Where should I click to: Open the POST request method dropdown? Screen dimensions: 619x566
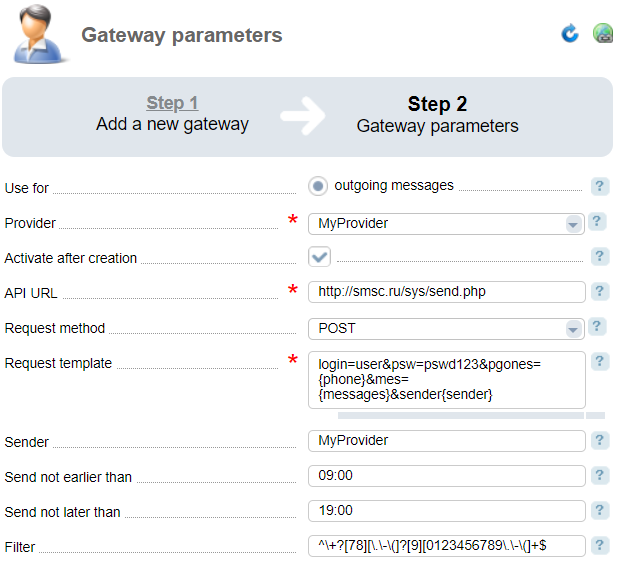point(446,329)
